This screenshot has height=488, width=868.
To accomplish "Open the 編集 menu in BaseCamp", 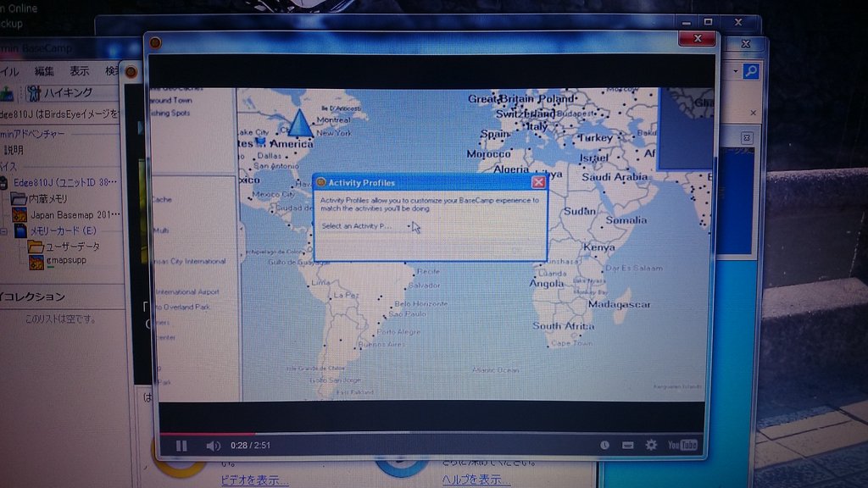I will tap(44, 71).
